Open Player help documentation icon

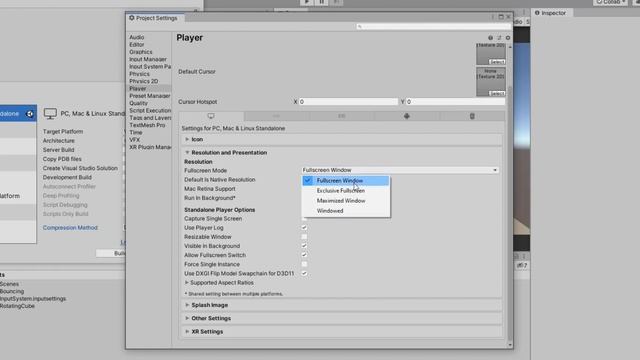click(x=490, y=38)
